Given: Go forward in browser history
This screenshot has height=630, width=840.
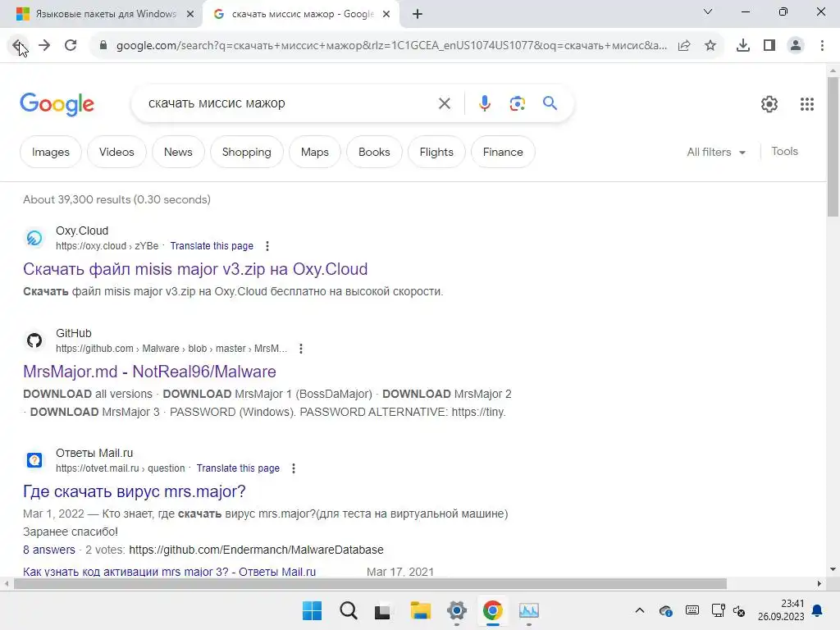Looking at the screenshot, I should coord(44,46).
